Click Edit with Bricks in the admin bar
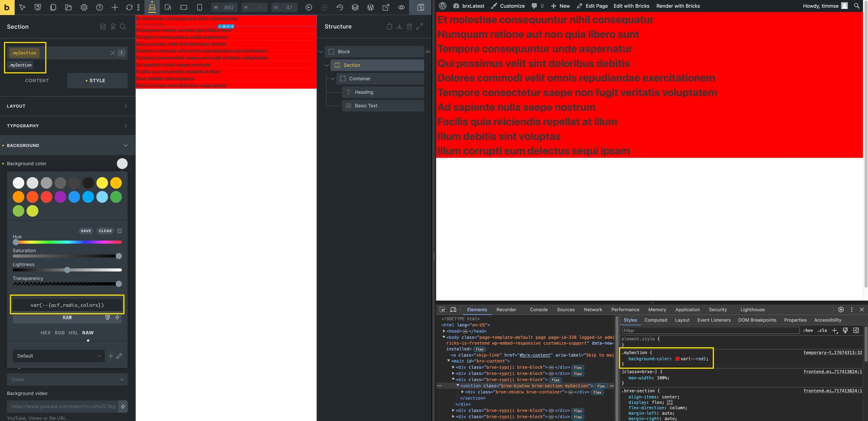Viewport: 868px width, 421px height. (631, 6)
